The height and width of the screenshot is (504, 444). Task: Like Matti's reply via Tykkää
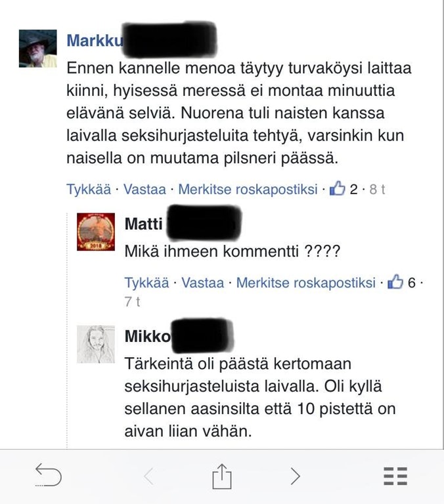(146, 283)
